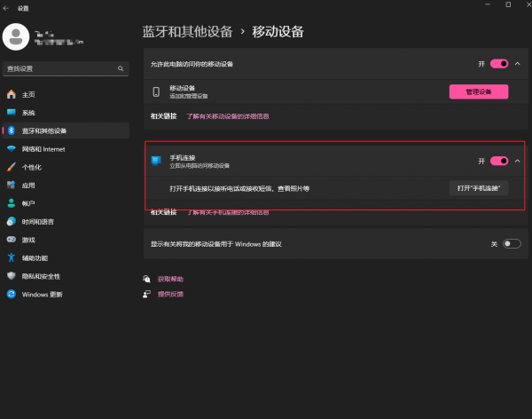Click the 查找设置 search field
532x419 pixels.
[66, 68]
